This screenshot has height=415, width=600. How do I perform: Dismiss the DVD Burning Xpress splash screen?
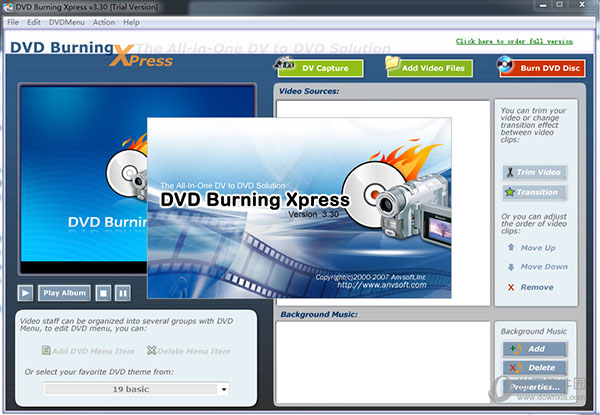coord(299,208)
